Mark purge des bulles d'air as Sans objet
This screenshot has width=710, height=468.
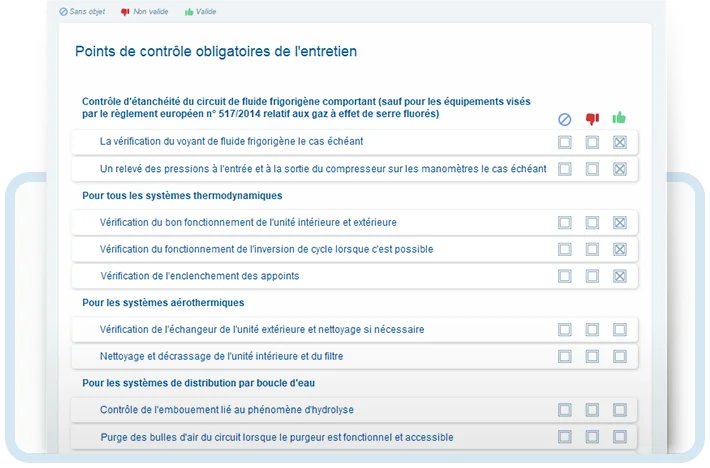coord(565,437)
